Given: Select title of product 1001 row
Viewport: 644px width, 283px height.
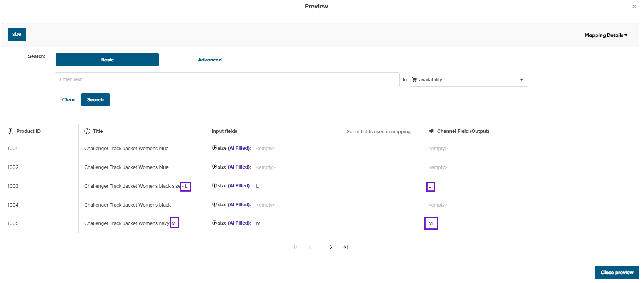Looking at the screenshot, I should pos(126,149).
